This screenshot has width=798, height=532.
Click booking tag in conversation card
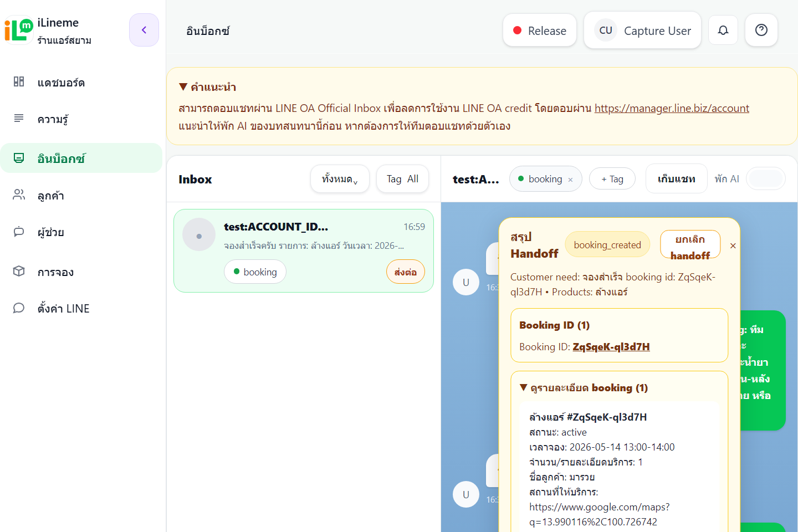tap(255, 272)
